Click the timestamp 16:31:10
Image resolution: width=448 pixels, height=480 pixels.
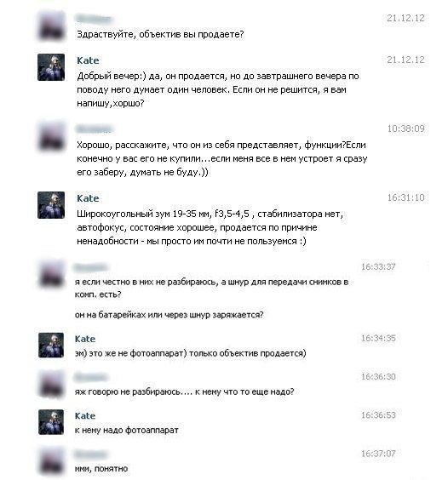click(x=406, y=197)
